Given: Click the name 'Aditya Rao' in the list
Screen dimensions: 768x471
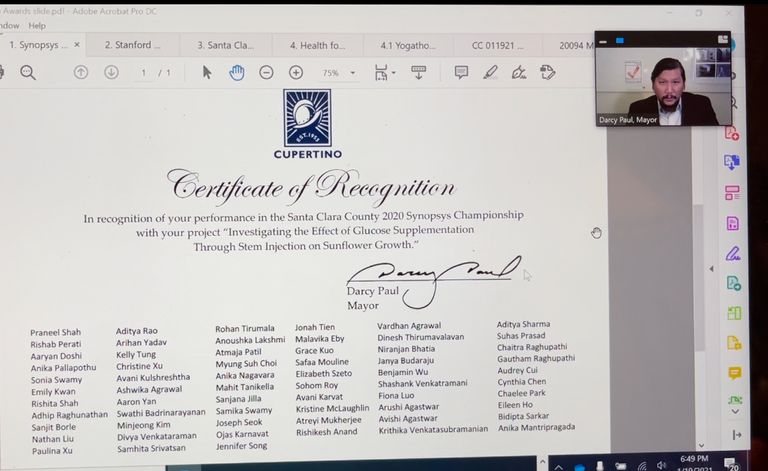Looking at the screenshot, I should click(x=137, y=331).
